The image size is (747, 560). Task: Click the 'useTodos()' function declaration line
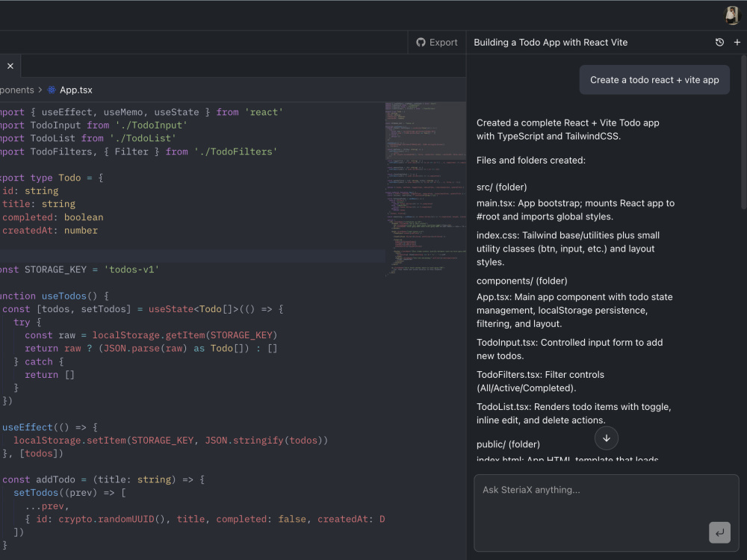pyautogui.click(x=55, y=296)
